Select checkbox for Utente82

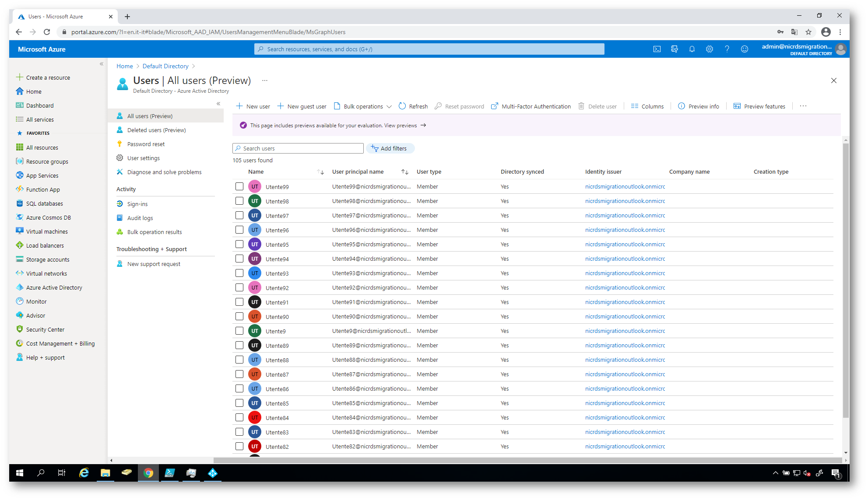pyautogui.click(x=239, y=446)
